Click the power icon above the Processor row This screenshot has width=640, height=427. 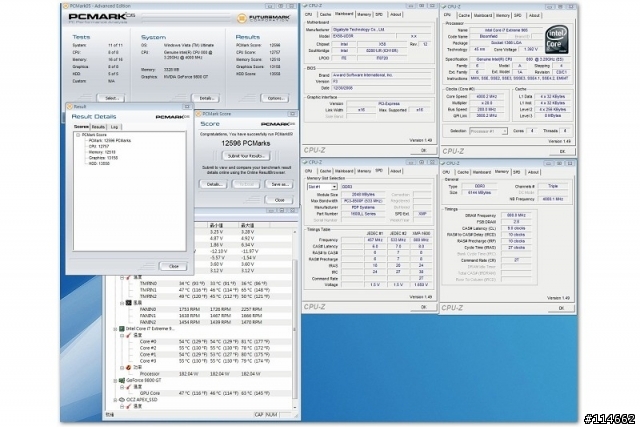pyautogui.click(x=129, y=367)
